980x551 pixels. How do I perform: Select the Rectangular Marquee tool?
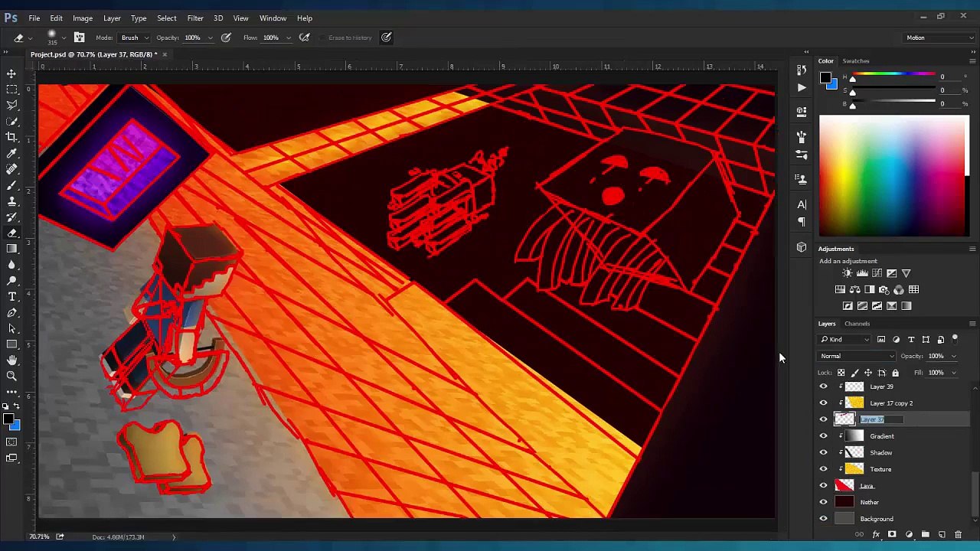click(11, 89)
